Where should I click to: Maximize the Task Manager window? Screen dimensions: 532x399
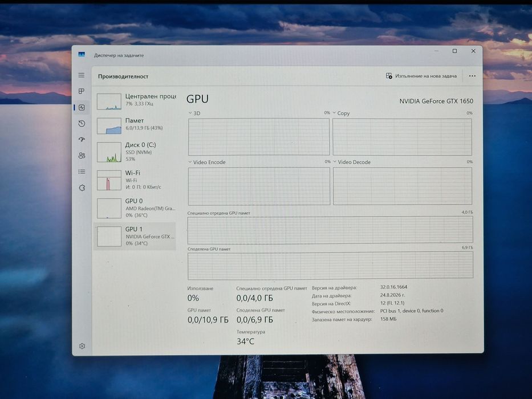pos(454,51)
